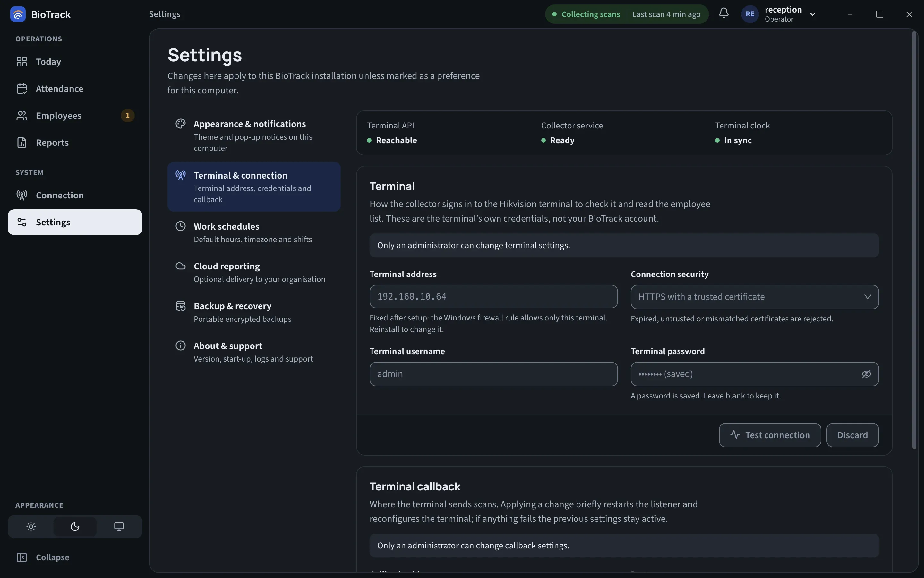Click the Employees badge showing 1
Screen dimensions: 924x578
[127, 116]
